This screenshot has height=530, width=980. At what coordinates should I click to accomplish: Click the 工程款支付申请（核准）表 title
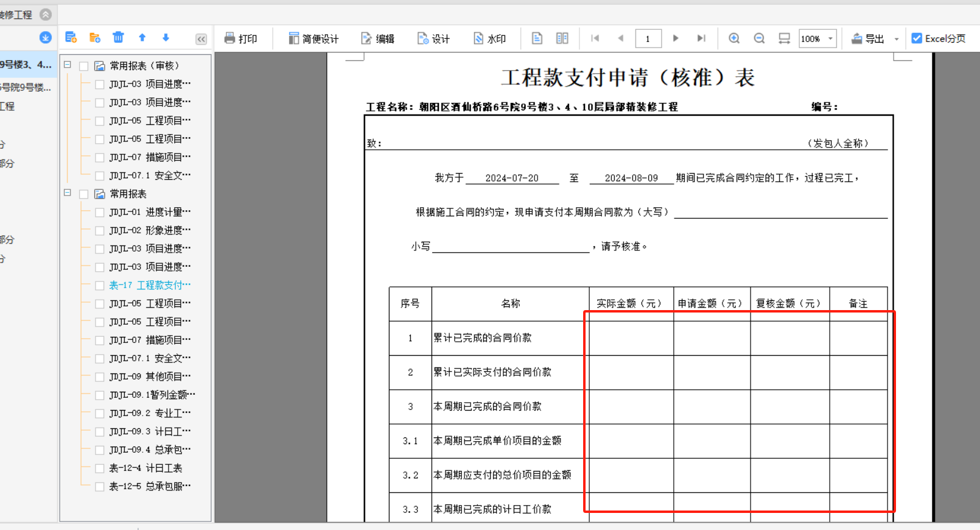[x=628, y=77]
